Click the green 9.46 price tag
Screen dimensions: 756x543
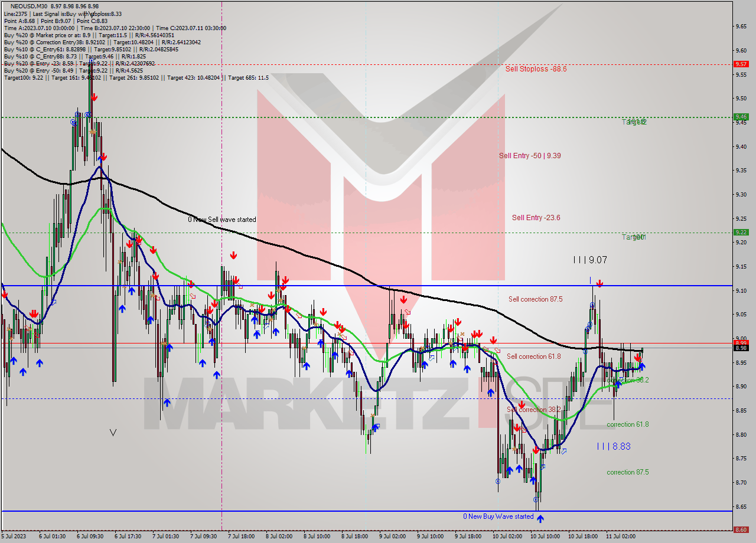click(x=741, y=117)
